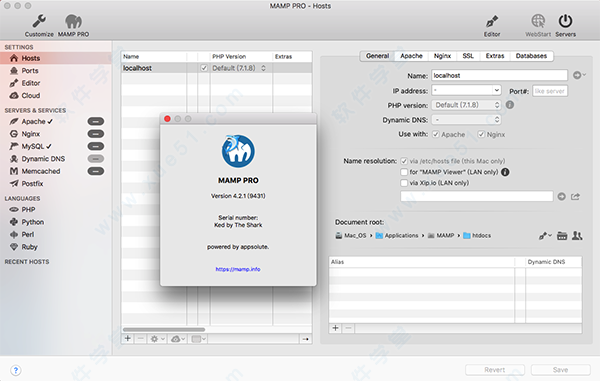Click the help question mark button
The height and width of the screenshot is (381, 600).
[x=16, y=370]
